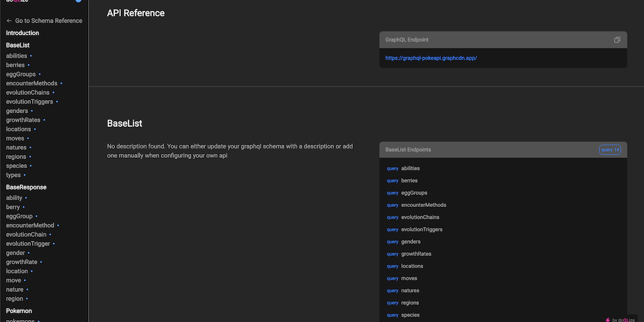
Task: Navigate to evolutionTriggers in sidebar
Action: (30, 102)
